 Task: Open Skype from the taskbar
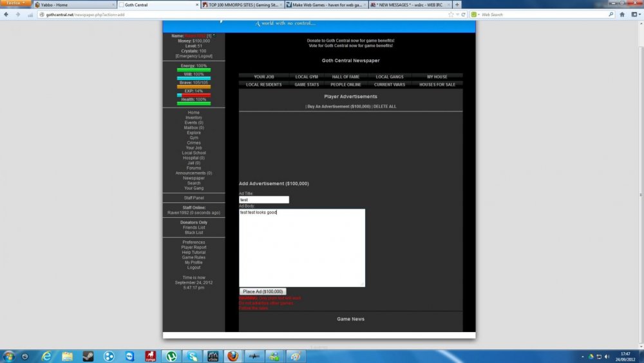192,356
